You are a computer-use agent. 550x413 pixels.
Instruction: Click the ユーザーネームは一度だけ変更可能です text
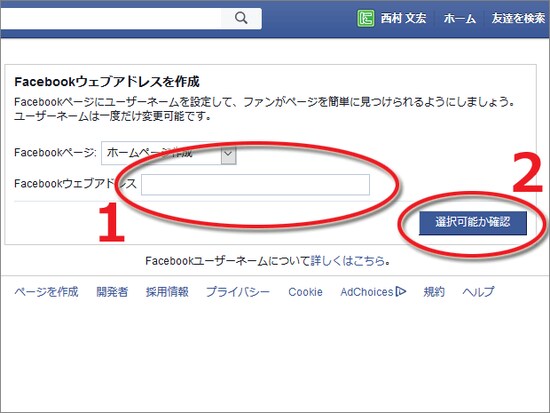[112, 116]
